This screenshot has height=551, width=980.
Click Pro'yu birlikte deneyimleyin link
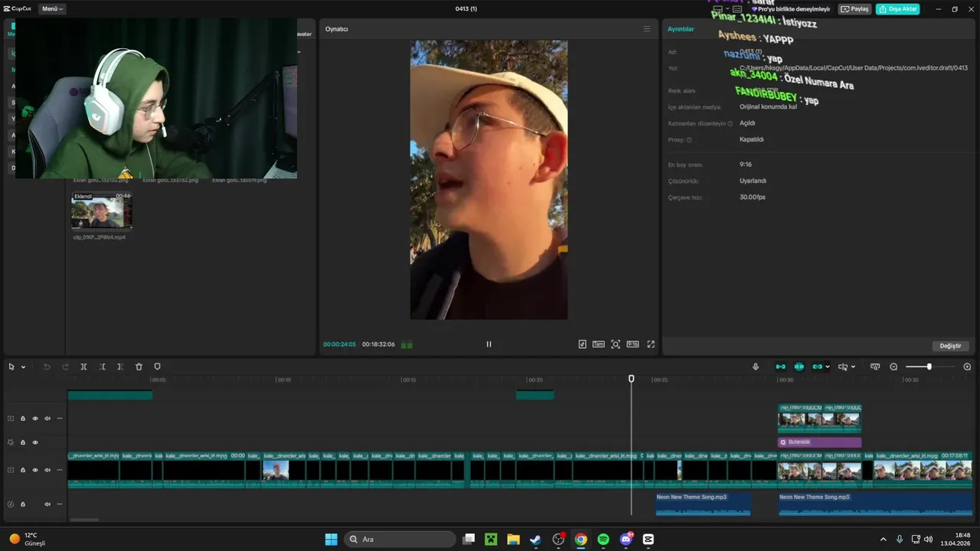coord(791,9)
